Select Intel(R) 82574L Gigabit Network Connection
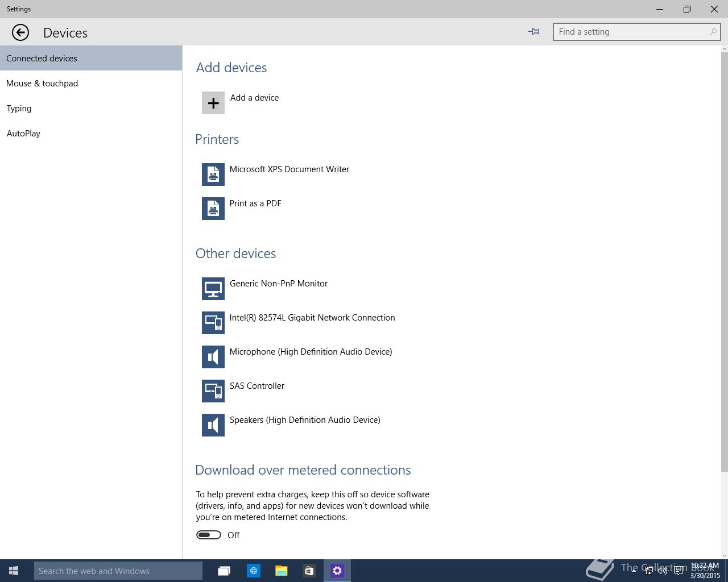 tap(312, 318)
